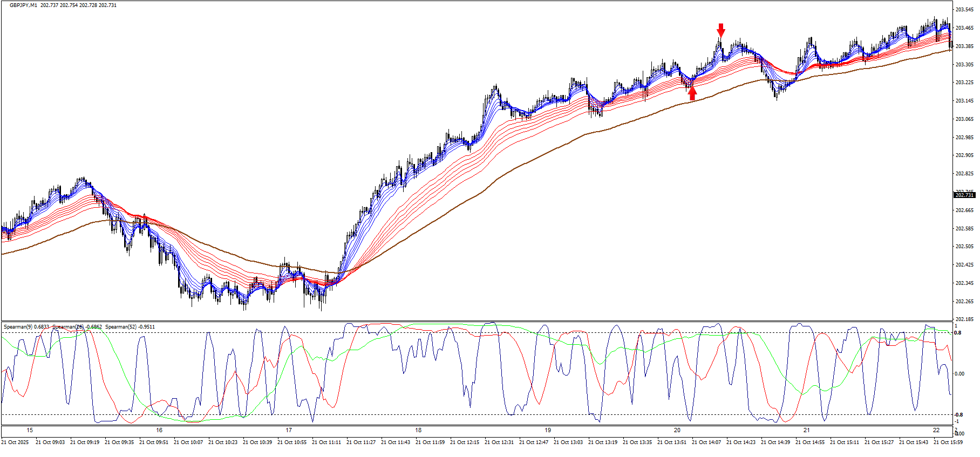This screenshot has height=457, width=980.
Task: Click the 21 Oct 2025 date label
Action: [15, 442]
